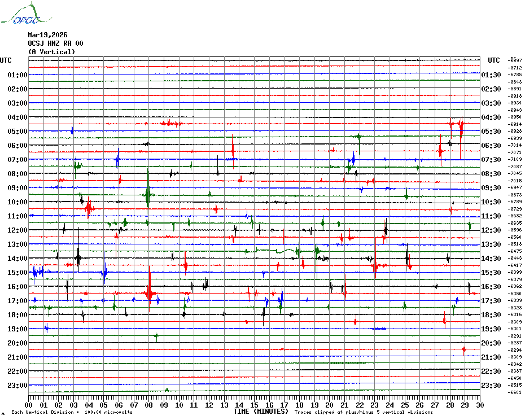525x420 pixels.
Task: Select the offset value -6379
Action: 515,279
